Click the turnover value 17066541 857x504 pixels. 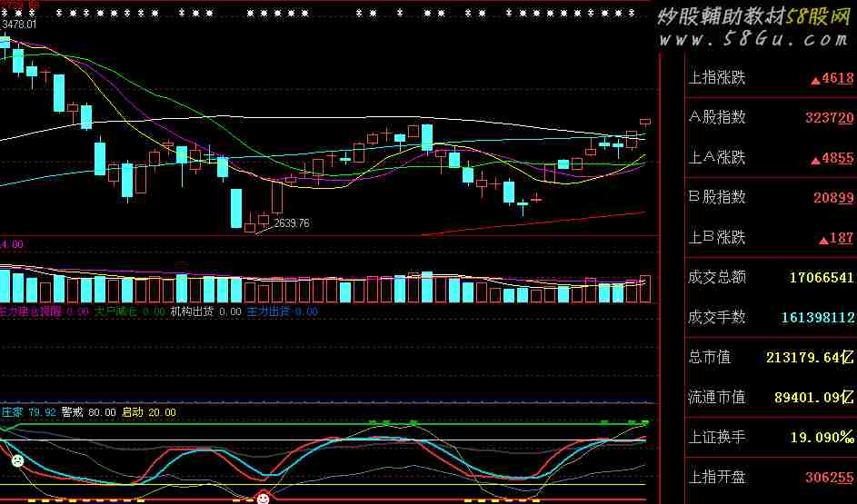(x=822, y=277)
